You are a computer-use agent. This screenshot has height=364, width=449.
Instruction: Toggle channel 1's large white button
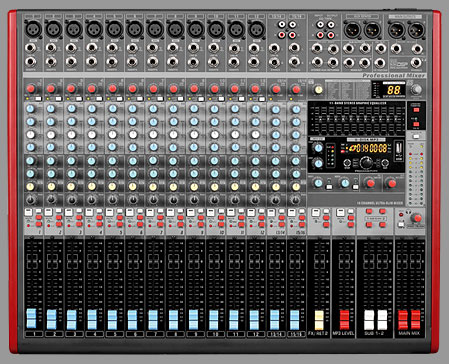tap(28, 212)
